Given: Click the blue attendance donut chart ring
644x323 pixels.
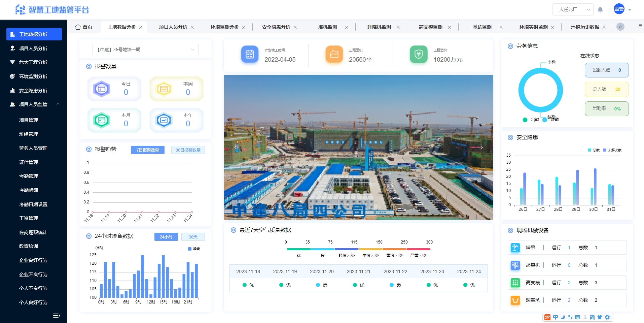Looking at the screenshot, I should click(x=541, y=90).
